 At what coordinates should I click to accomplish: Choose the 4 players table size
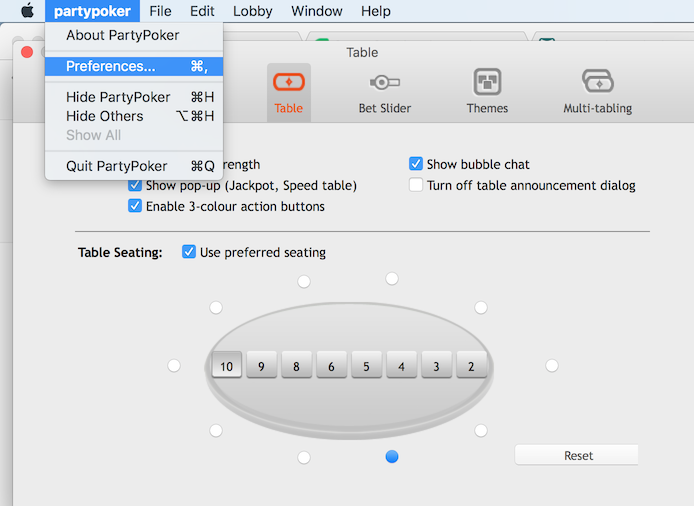click(x=401, y=365)
